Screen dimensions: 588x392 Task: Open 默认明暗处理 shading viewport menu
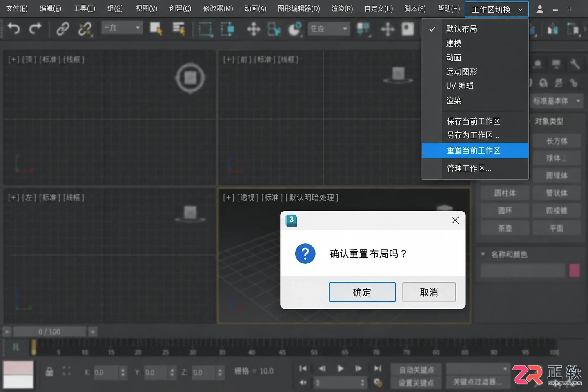312,198
